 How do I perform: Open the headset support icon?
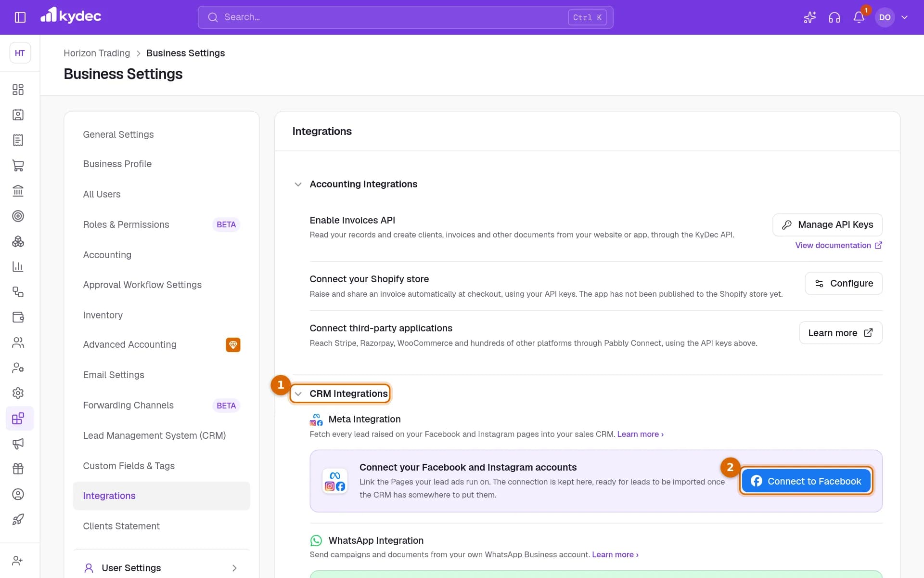click(834, 17)
